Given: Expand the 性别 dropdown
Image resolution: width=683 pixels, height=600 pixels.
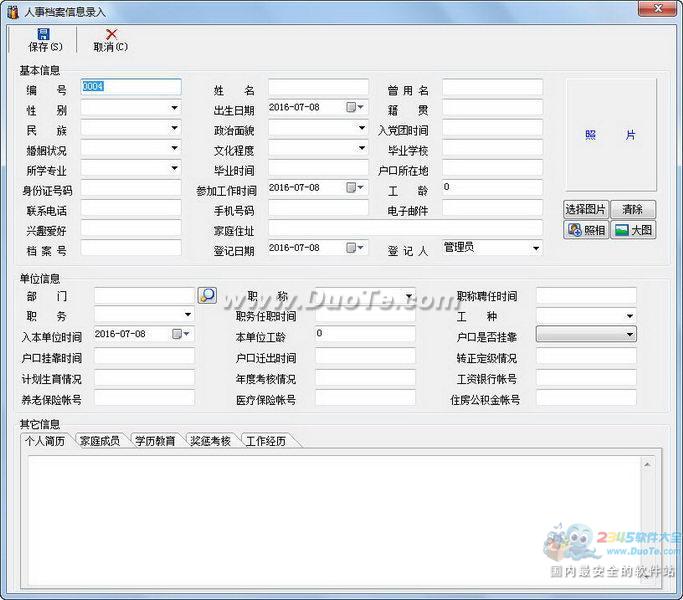Looking at the screenshot, I should click(x=174, y=108).
